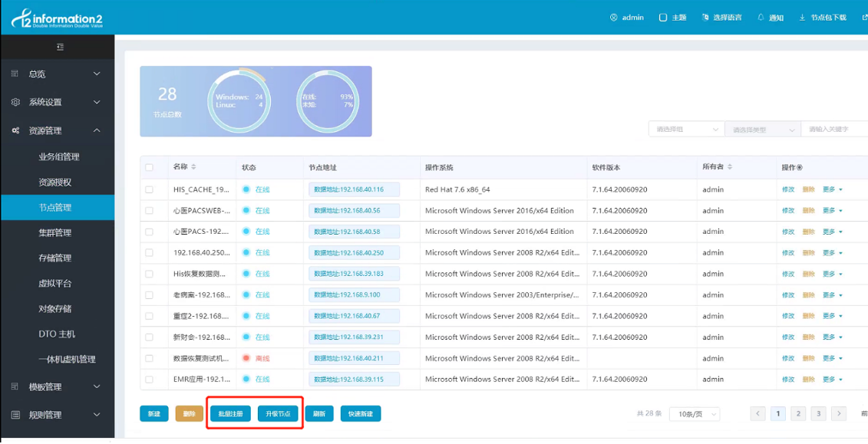Tick the header select-all checkbox

coord(149,167)
